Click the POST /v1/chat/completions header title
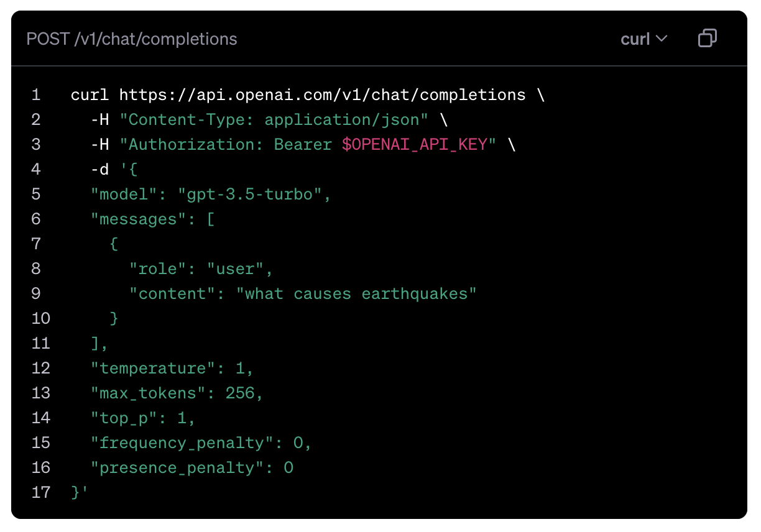Image resolution: width=761 pixels, height=532 pixels. click(x=132, y=39)
